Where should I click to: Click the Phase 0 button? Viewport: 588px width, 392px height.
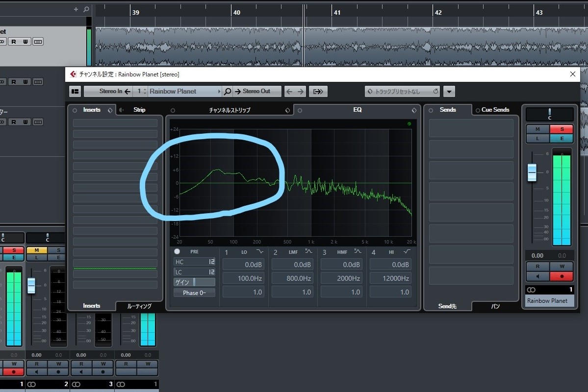[194, 293]
